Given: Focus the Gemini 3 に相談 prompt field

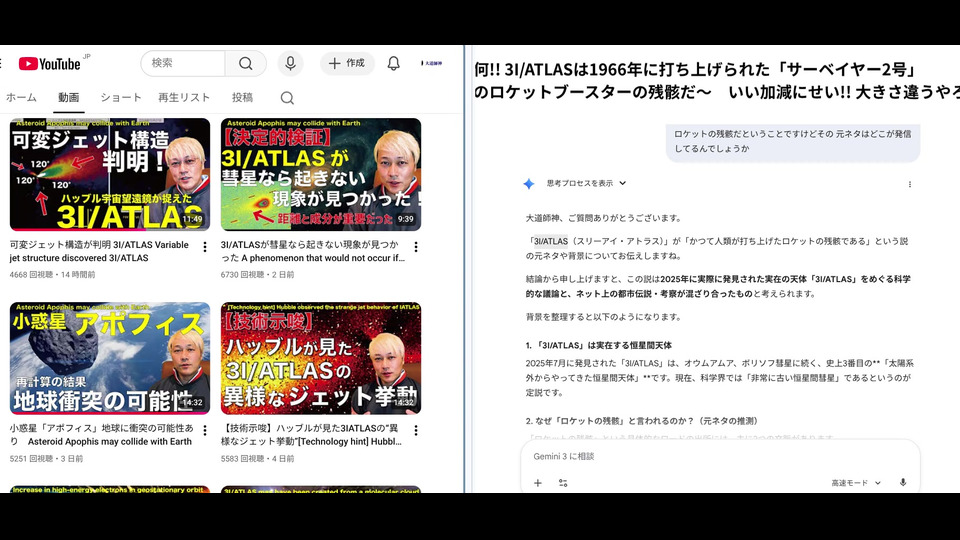Looking at the screenshot, I should (720, 456).
